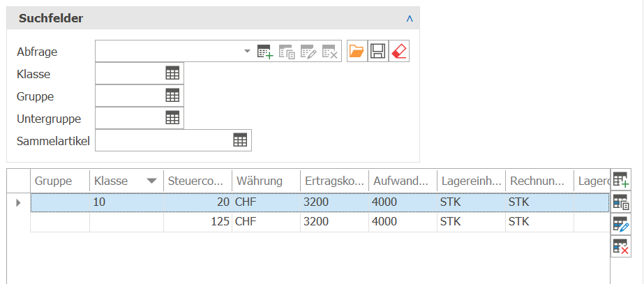Click the save floppy disk button
The image size is (644, 284).
[378, 52]
